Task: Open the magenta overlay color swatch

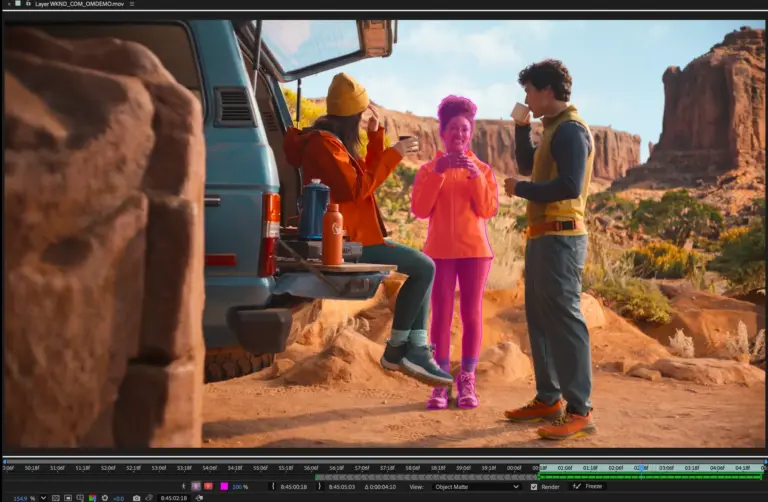Action: tap(224, 486)
